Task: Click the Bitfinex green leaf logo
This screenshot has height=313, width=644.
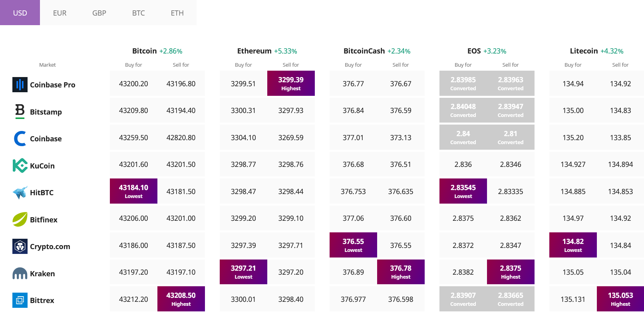Action: 20,219
